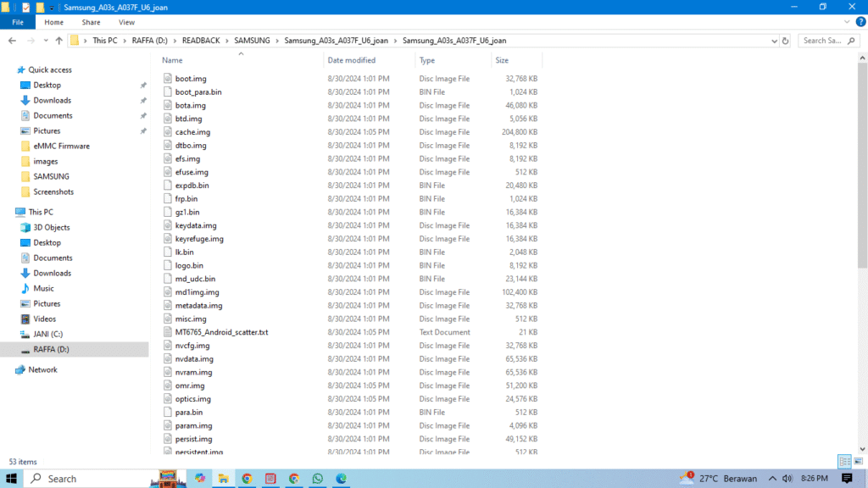868x488 pixels.
Task: Select keyrefuge.img file
Action: (199, 238)
